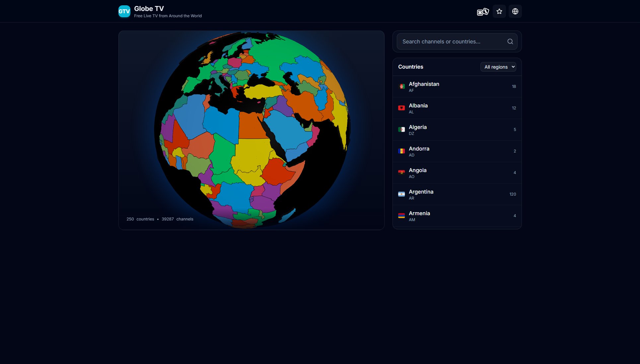Click blue DR Congo on the globe
This screenshot has width=640, height=364.
click(236, 196)
